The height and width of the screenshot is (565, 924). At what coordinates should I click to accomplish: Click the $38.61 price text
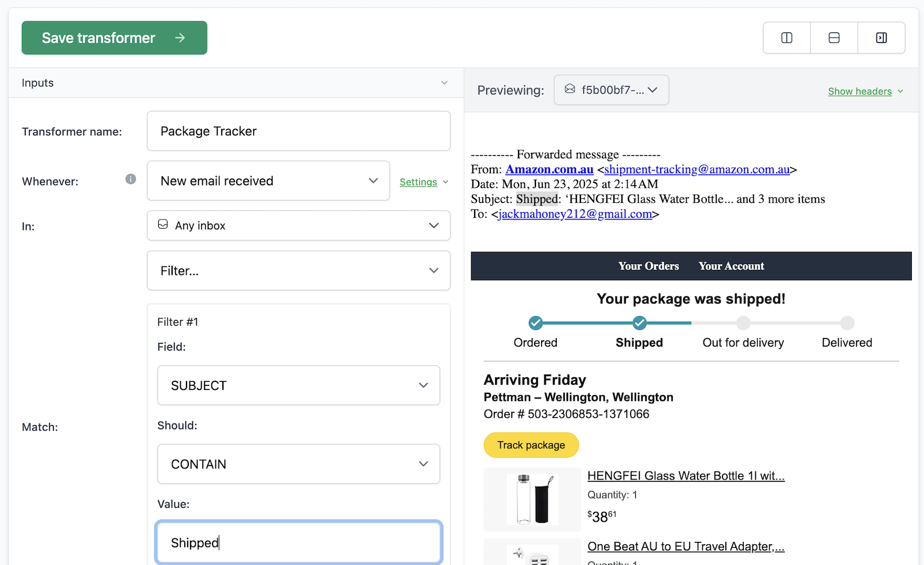602,516
